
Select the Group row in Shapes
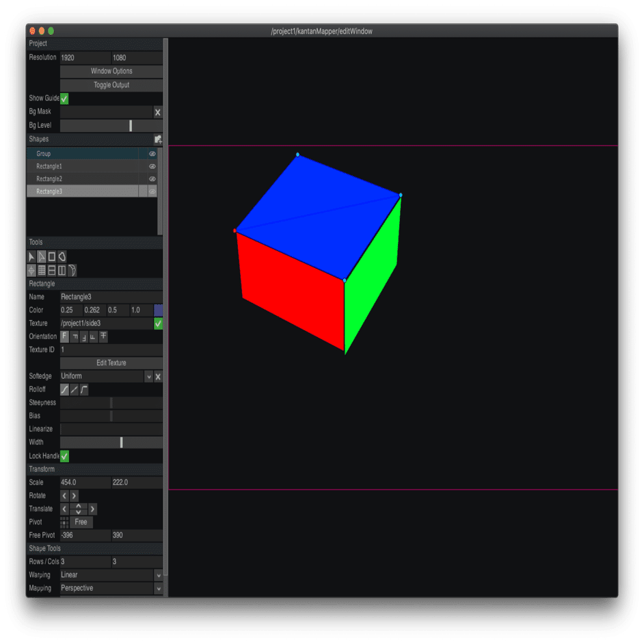pyautogui.click(x=83, y=154)
